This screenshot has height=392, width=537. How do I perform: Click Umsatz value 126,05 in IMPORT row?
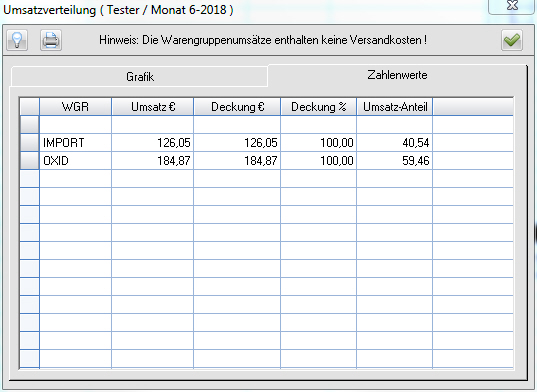[153, 142]
